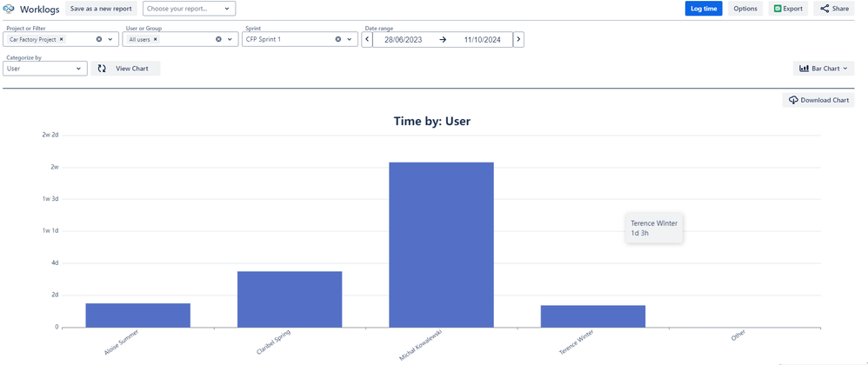
Task: Click the Michał Kowalewski bar
Action: coord(441,244)
